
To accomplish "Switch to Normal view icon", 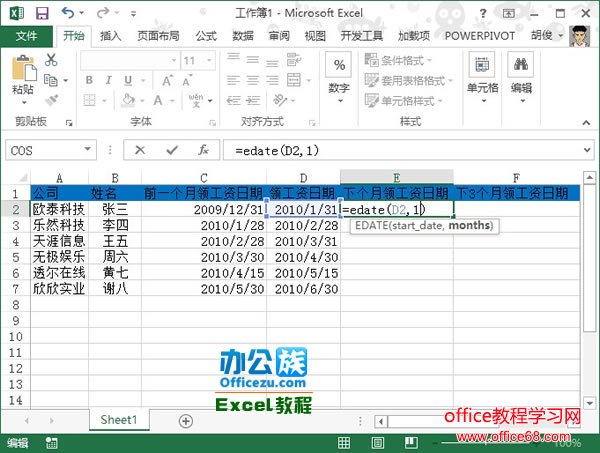I will tap(344, 443).
